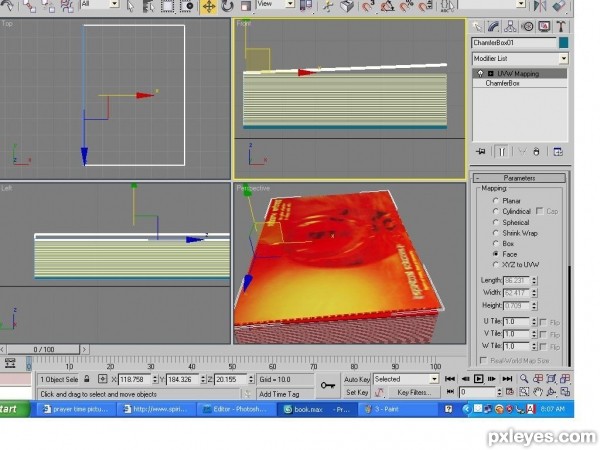Collapse the Parameters rollout
This screenshot has height=450, width=600.
click(x=519, y=178)
